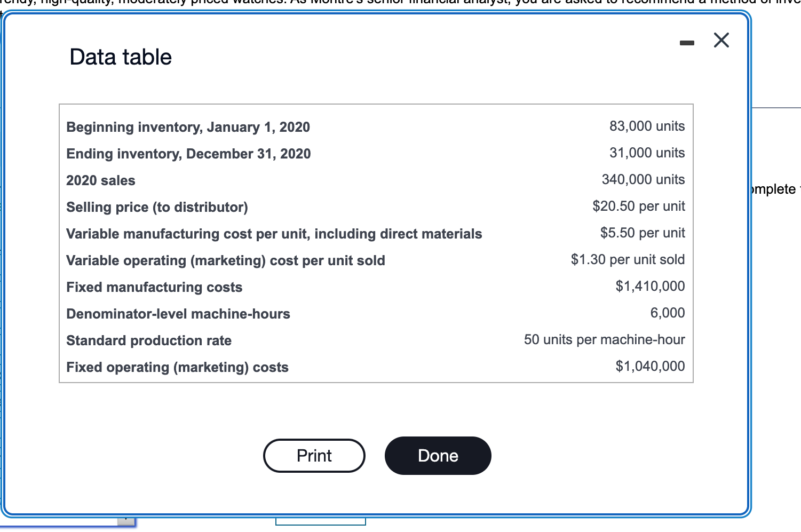Select the Beginning inventory January 1 row

click(188, 127)
